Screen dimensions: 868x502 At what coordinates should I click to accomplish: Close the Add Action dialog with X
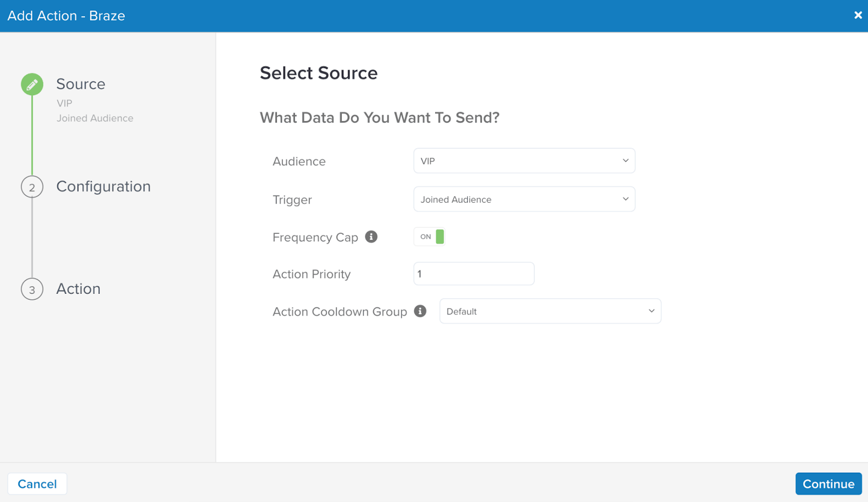tap(858, 15)
